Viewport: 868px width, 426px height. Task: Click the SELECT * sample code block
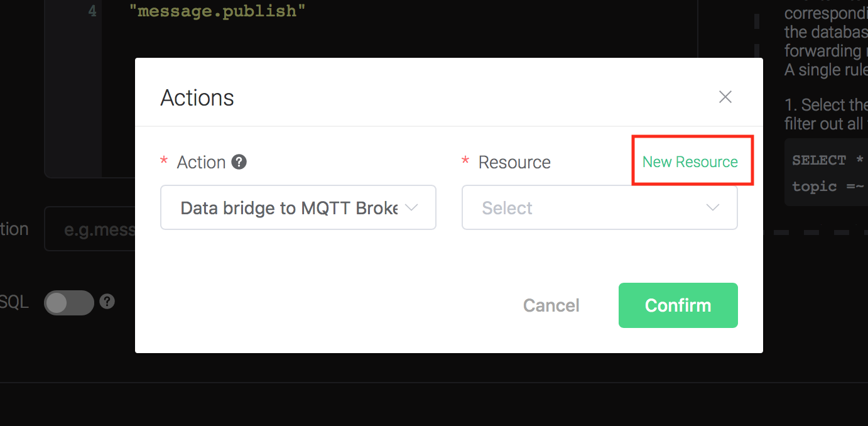(827, 173)
